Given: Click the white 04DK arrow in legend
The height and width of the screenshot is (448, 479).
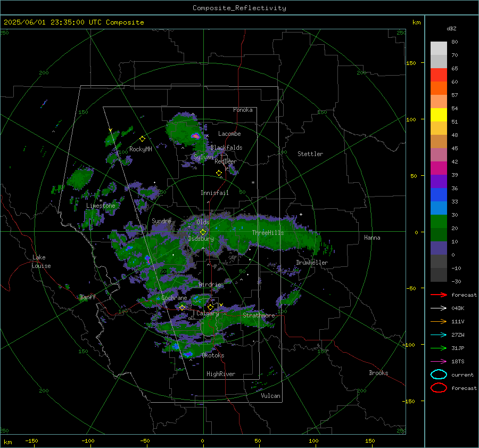Looking at the screenshot, I should [x=439, y=308].
